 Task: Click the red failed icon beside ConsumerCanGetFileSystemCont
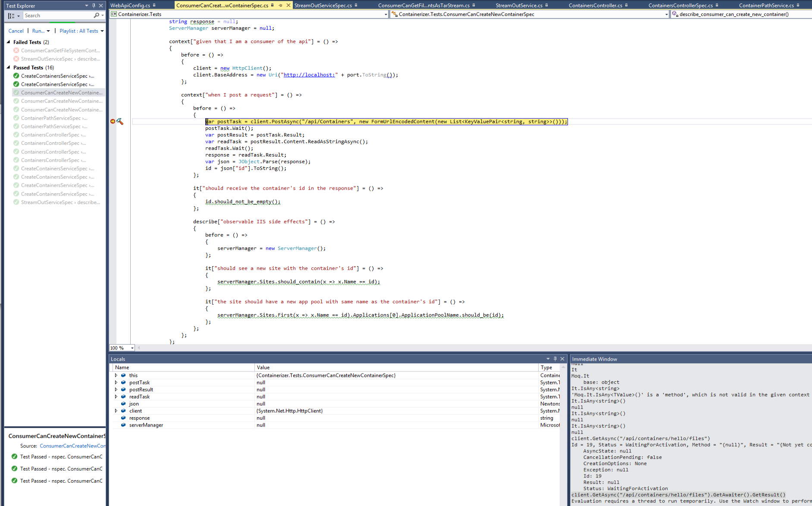(x=16, y=50)
